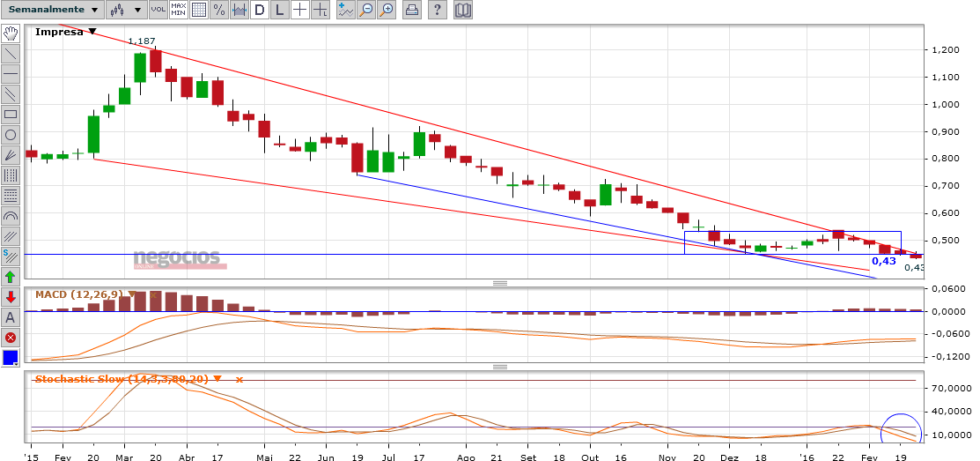The image size is (980, 461).
Task: Open the help question mark
Action: 438,10
